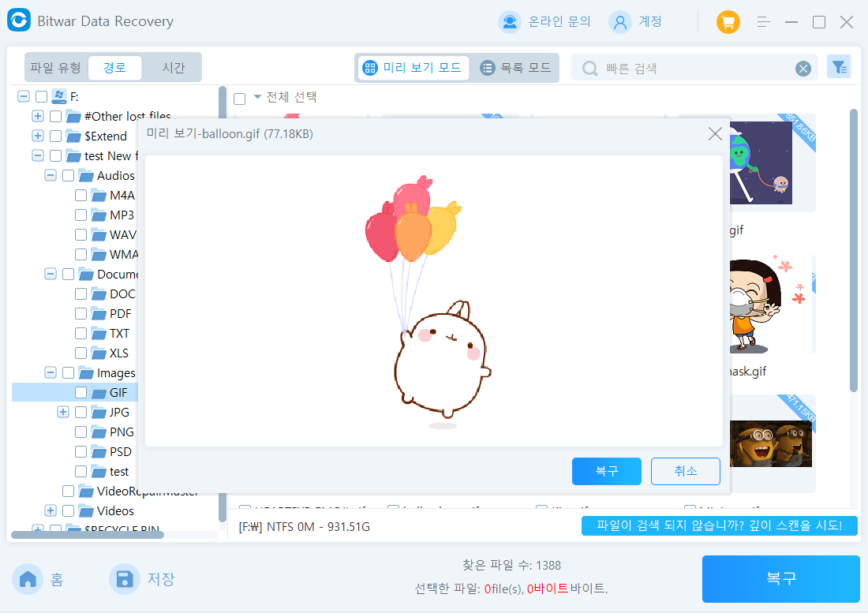This screenshot has height=613, width=868.
Task: Select preview mode (미리 보기 모드)
Action: tap(413, 68)
